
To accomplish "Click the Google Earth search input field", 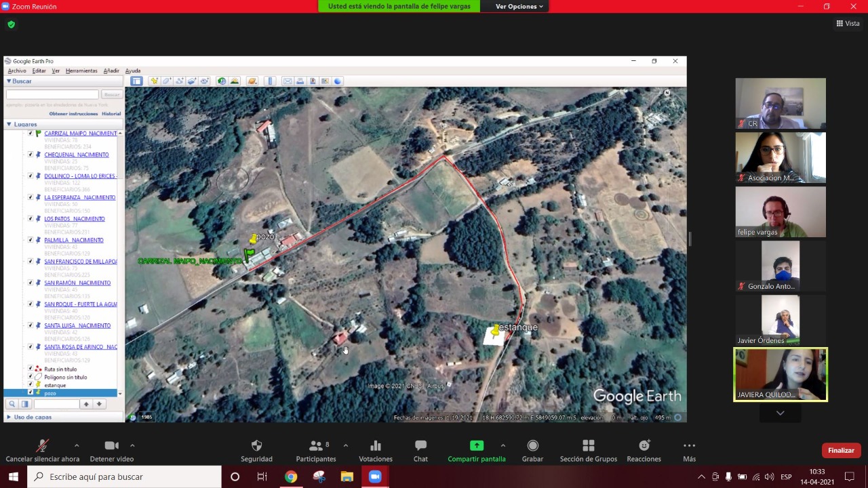I will [x=52, y=95].
